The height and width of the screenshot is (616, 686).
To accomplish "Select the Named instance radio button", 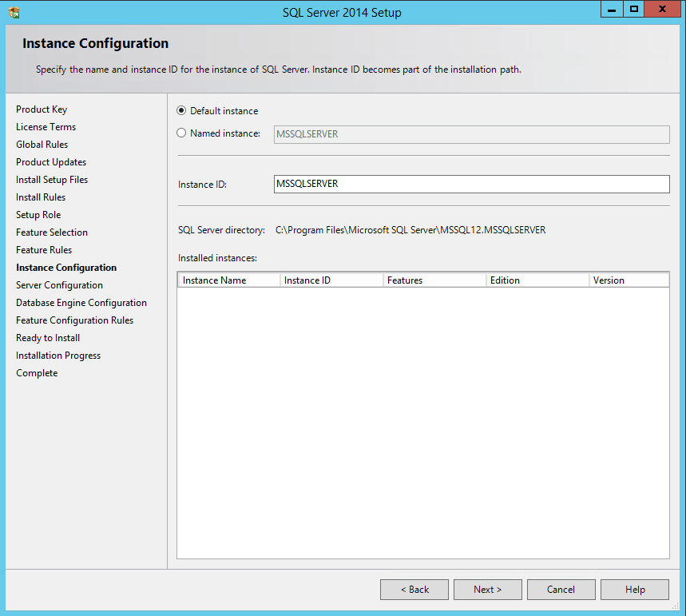I will coord(181,133).
